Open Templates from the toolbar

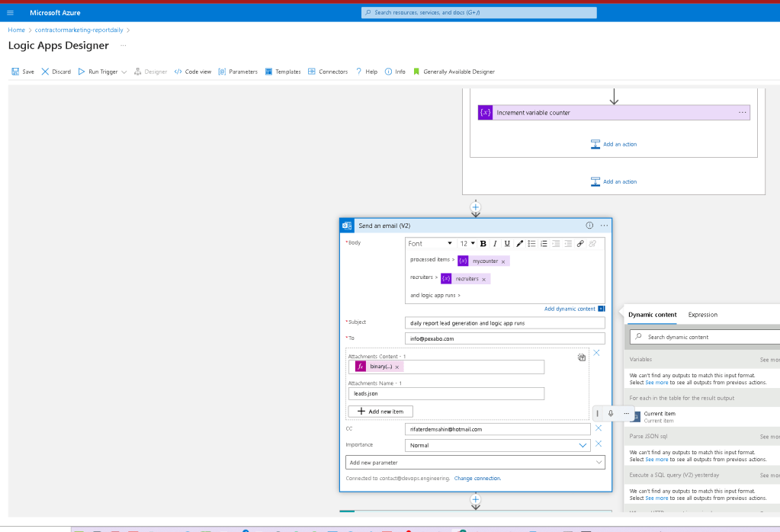(283, 72)
